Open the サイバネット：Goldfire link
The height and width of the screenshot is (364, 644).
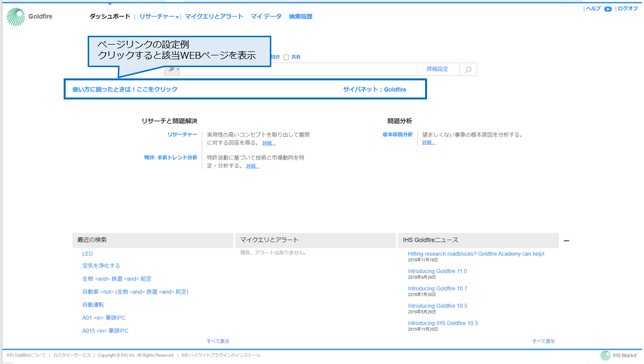pos(375,90)
